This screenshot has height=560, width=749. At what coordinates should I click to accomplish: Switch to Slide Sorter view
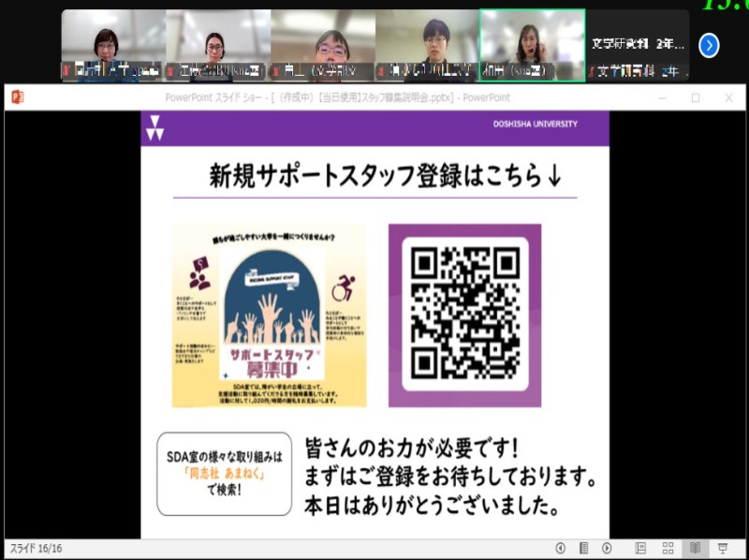(668, 548)
